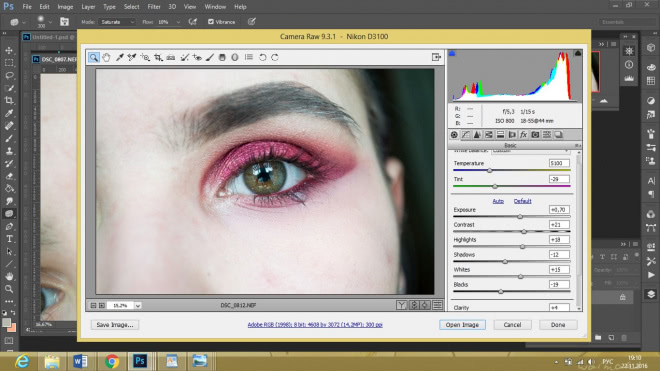
Task: Pick the White Balance eyedropper tool
Action: click(120, 57)
